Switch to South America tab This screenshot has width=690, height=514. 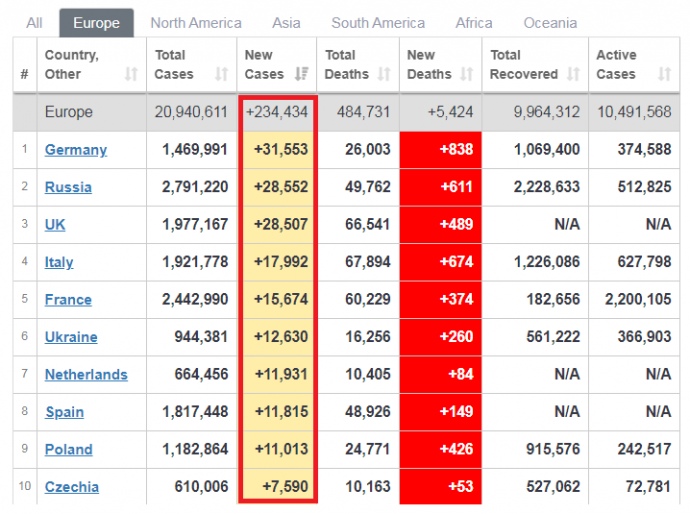(378, 23)
